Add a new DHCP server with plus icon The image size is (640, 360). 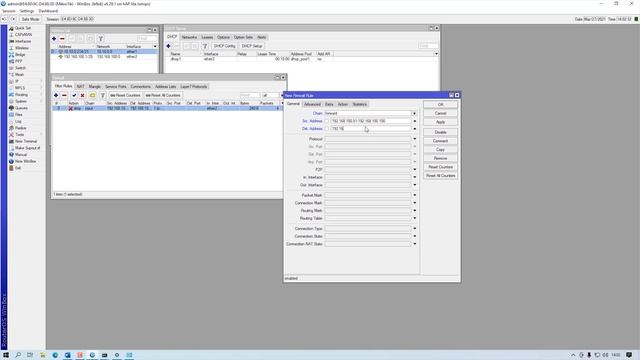(168, 46)
